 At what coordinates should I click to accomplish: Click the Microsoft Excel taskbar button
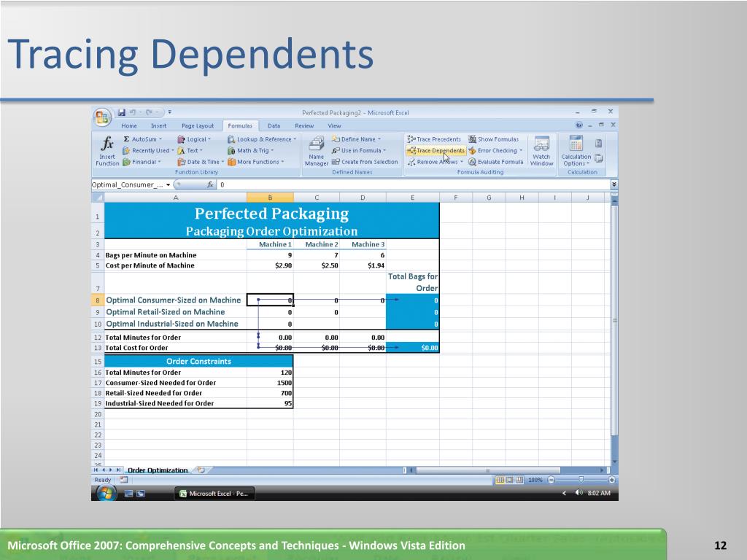click(x=214, y=494)
